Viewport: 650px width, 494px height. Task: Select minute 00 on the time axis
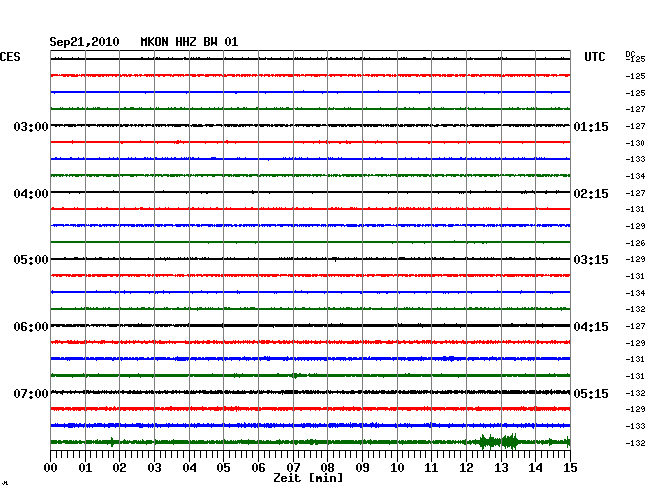(x=51, y=467)
